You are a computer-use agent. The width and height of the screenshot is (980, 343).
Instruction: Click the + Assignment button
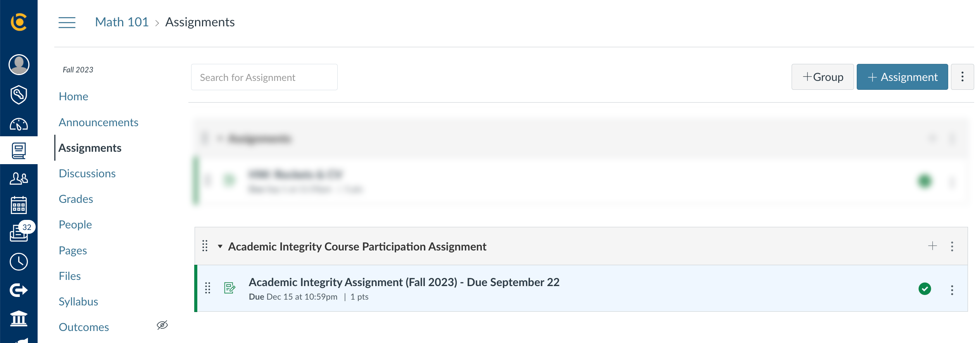902,77
